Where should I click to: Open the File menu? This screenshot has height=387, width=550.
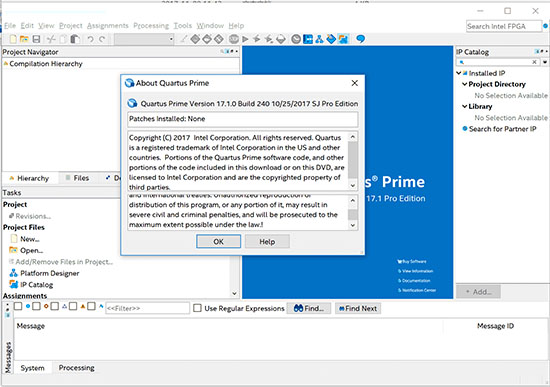tap(10, 26)
